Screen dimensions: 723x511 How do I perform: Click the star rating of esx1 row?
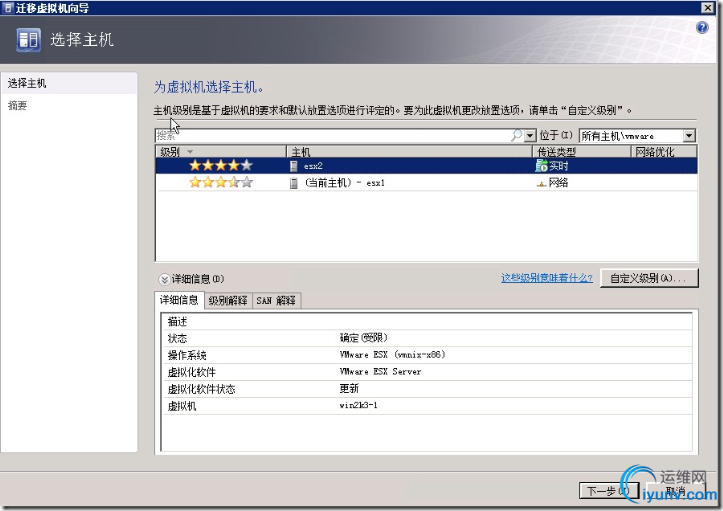pyautogui.click(x=221, y=183)
